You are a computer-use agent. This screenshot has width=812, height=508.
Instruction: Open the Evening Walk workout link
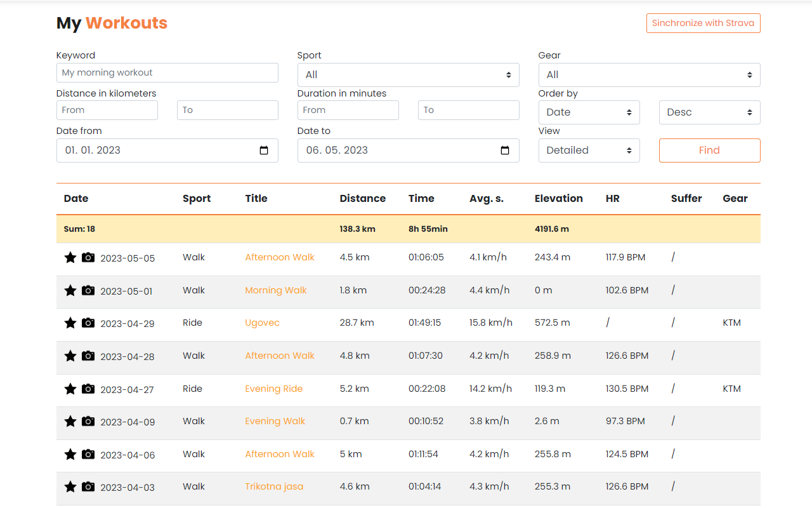pyautogui.click(x=275, y=421)
